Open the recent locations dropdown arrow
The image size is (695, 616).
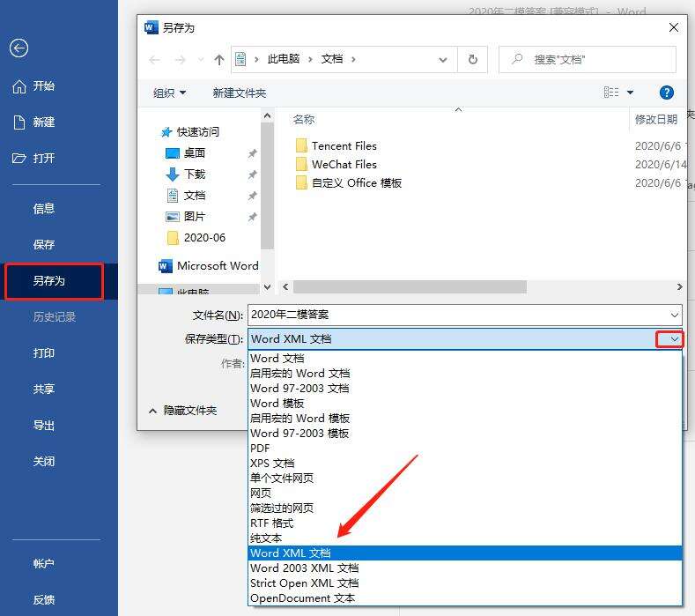tap(201, 60)
